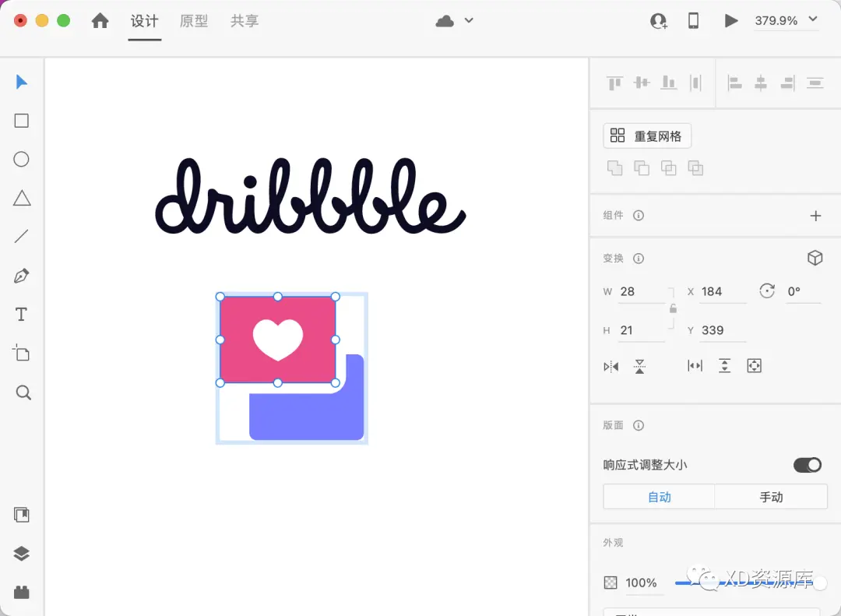
Task: Go to the Home screen
Action: pos(100,21)
